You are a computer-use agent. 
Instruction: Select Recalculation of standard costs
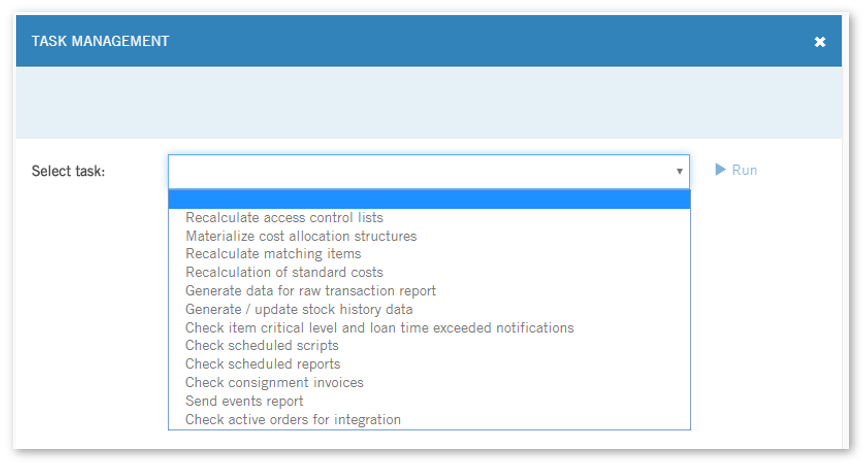click(430, 272)
